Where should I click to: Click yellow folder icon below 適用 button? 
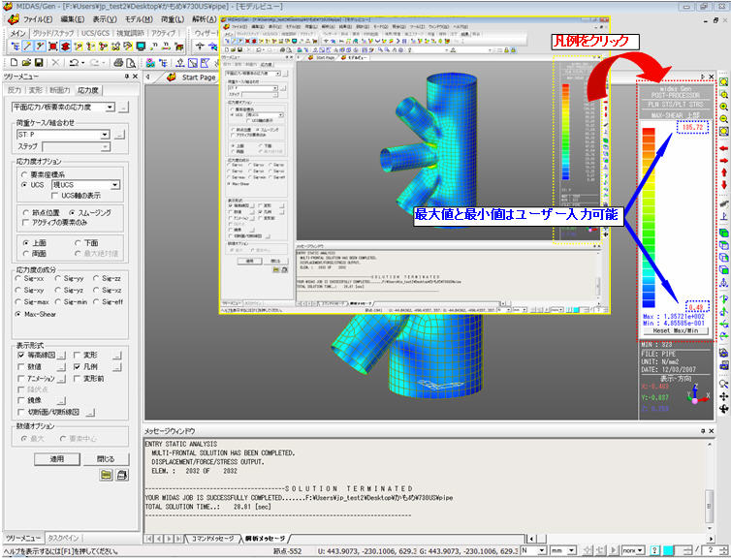[107, 475]
